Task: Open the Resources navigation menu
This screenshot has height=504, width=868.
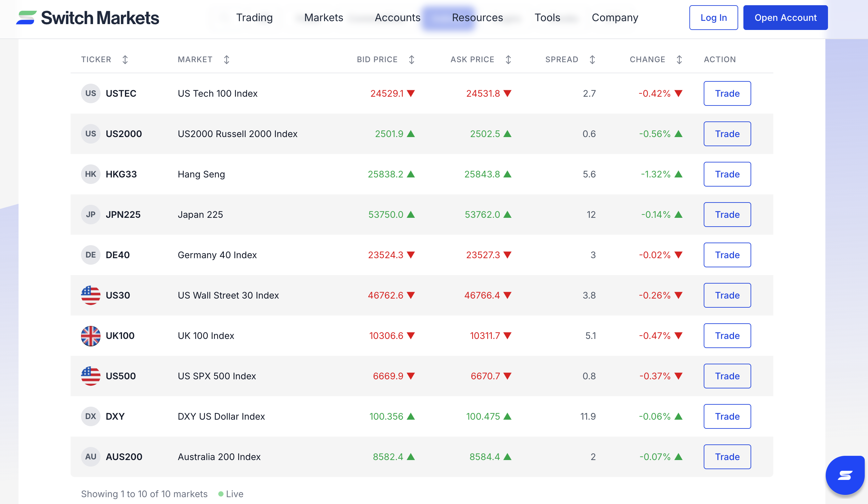Action: pyautogui.click(x=477, y=18)
